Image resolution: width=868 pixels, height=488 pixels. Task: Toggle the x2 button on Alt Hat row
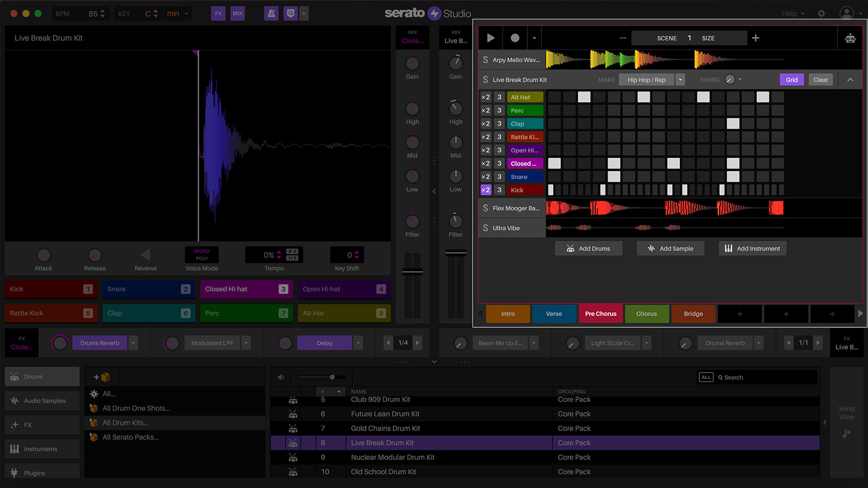[486, 97]
